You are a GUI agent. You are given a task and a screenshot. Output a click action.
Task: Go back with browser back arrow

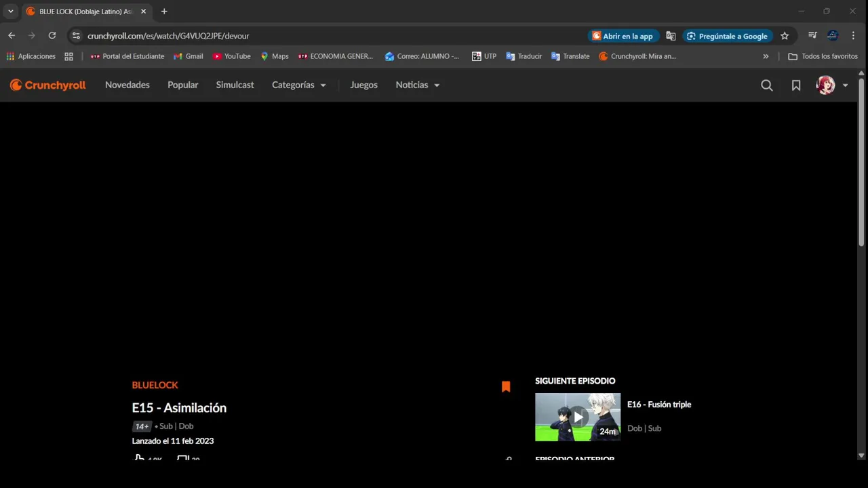[12, 36]
